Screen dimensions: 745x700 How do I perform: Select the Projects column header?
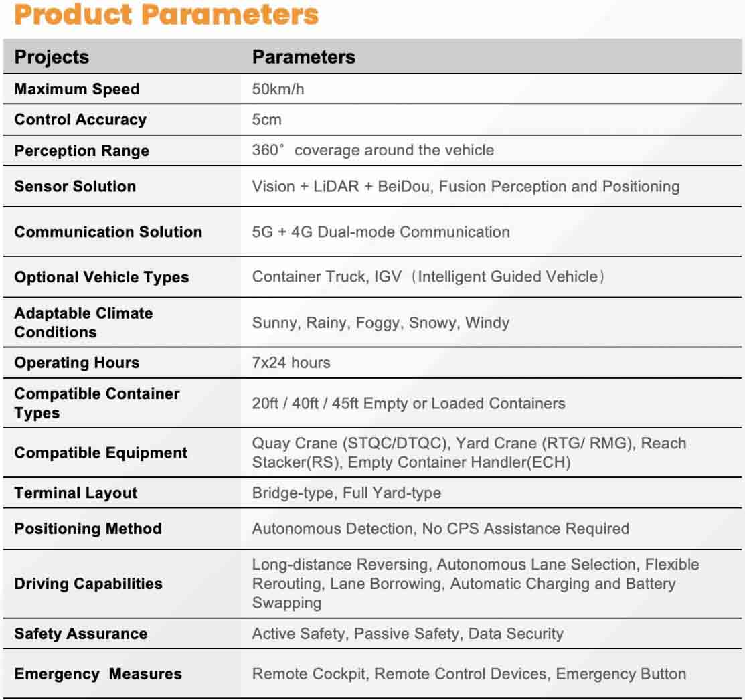(x=52, y=57)
